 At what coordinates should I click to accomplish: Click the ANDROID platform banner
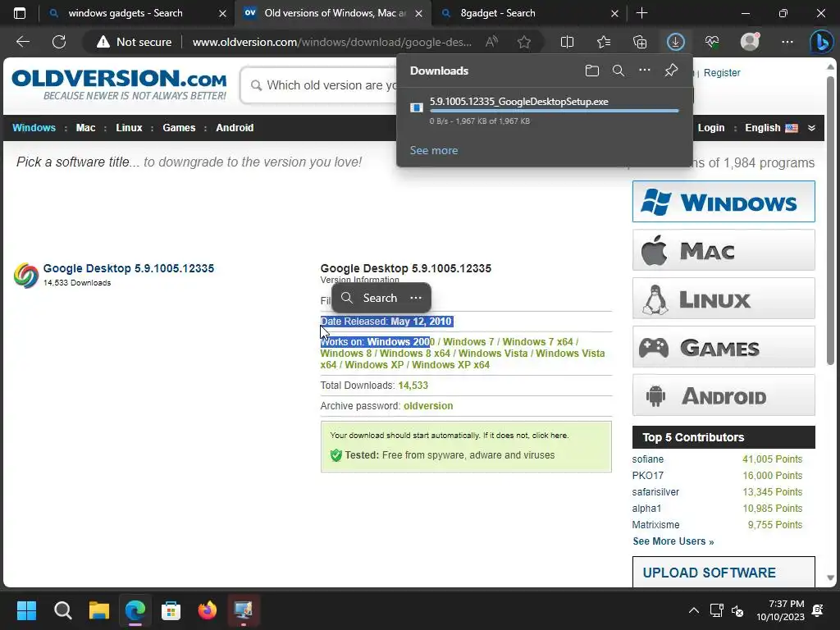pos(724,395)
